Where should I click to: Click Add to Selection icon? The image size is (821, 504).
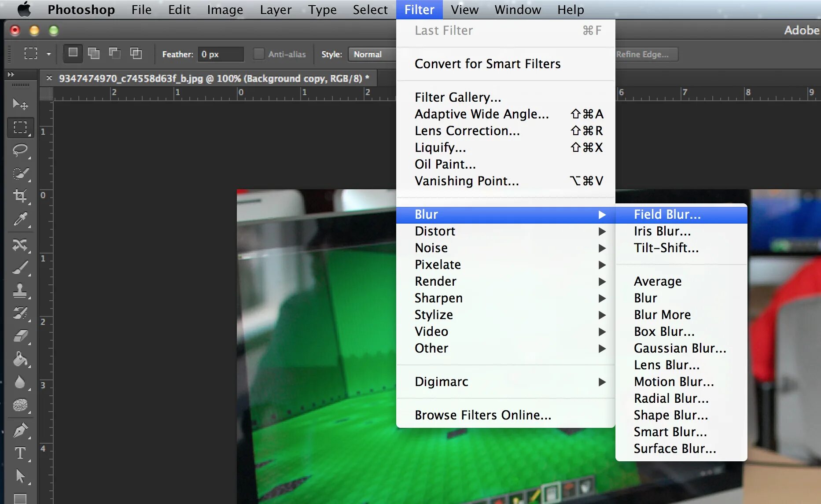93,53
